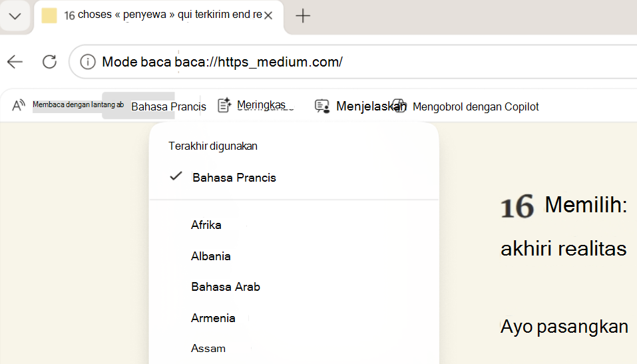Close the '16 choses' browser tab
This screenshot has width=637, height=364.
coord(268,16)
